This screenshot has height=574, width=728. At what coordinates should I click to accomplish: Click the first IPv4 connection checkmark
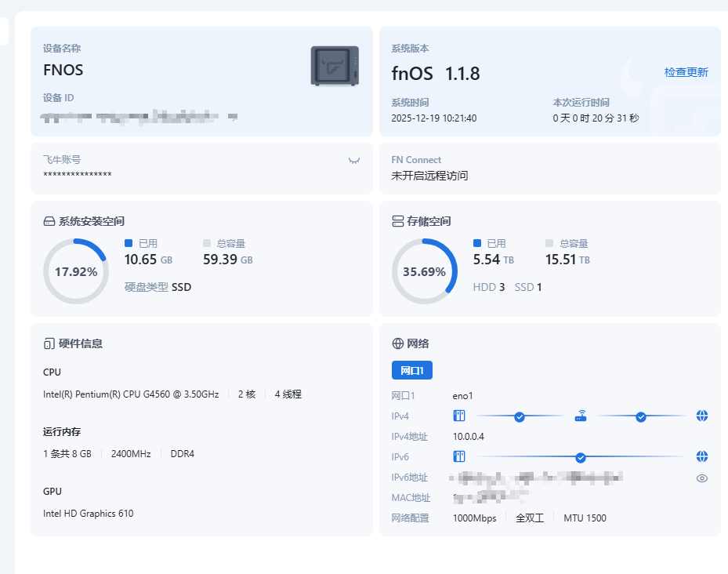pyautogui.click(x=519, y=416)
